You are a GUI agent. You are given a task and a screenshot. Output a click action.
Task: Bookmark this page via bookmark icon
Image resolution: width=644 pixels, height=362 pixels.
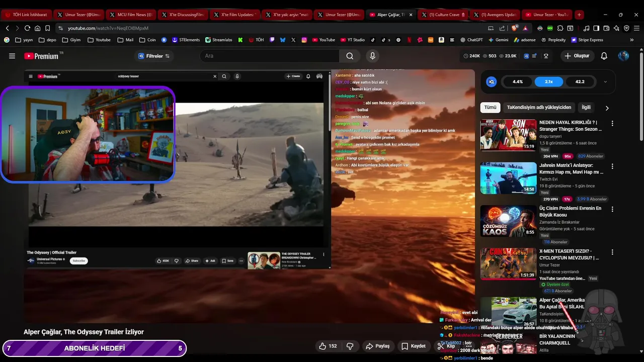[47, 28]
